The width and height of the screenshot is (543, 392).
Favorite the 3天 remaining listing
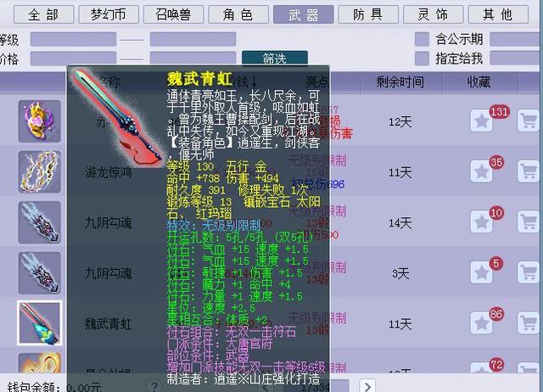[x=482, y=272]
